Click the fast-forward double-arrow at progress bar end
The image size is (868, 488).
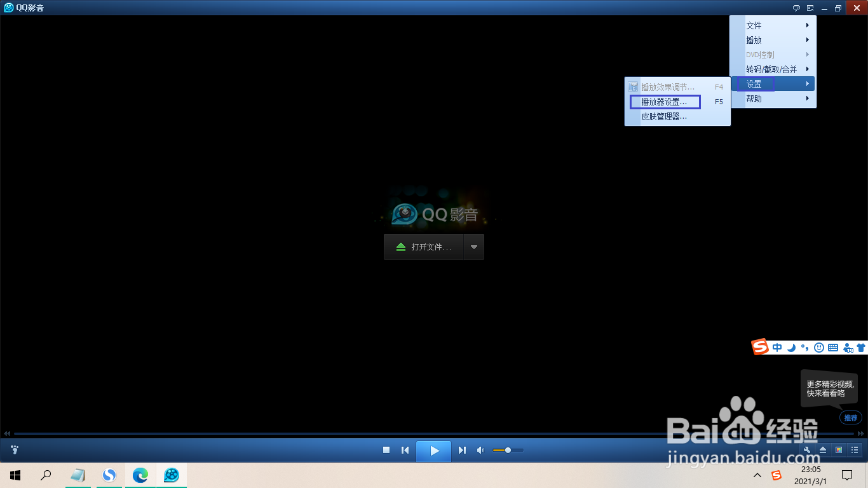pyautogui.click(x=860, y=433)
